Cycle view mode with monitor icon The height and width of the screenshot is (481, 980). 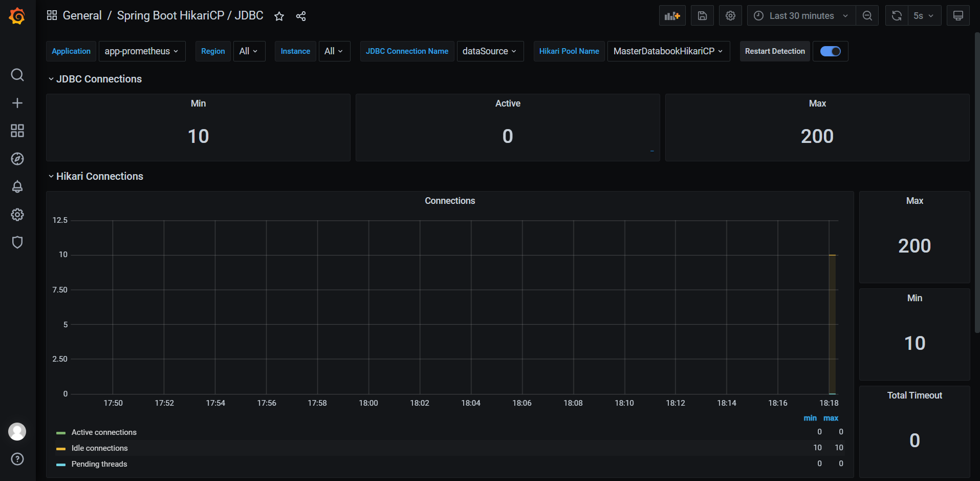coord(959,16)
